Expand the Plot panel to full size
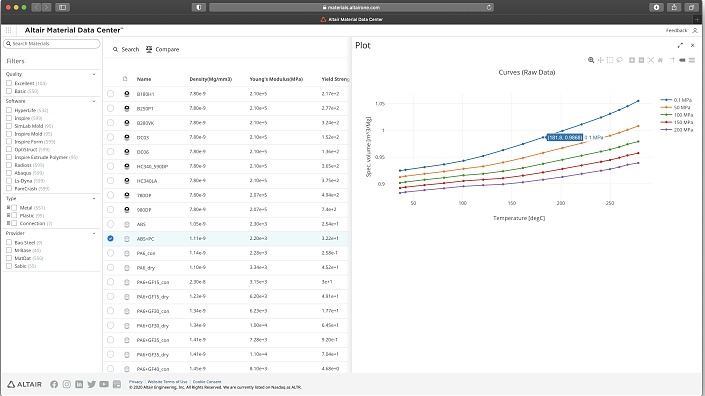The image size is (705, 396). (680, 45)
